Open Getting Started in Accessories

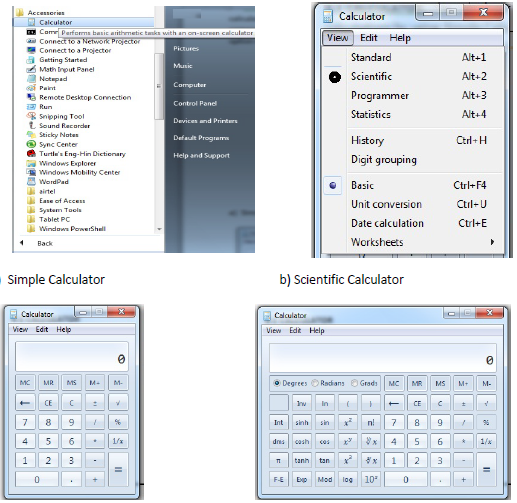click(x=57, y=60)
